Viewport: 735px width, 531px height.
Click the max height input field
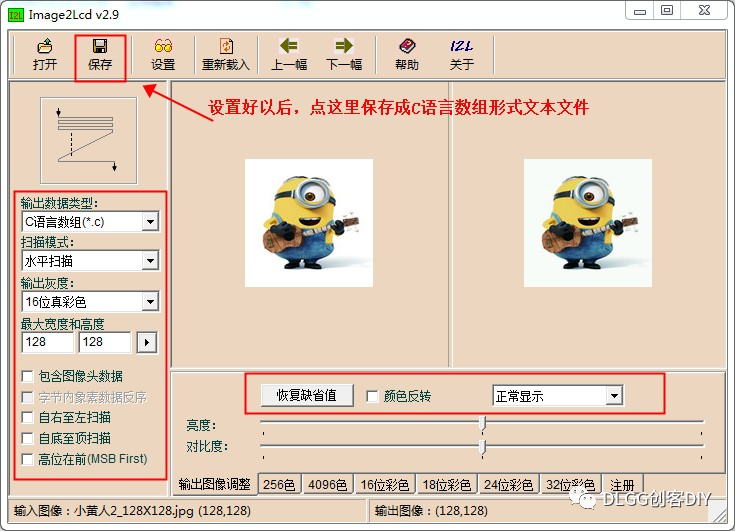pos(105,342)
